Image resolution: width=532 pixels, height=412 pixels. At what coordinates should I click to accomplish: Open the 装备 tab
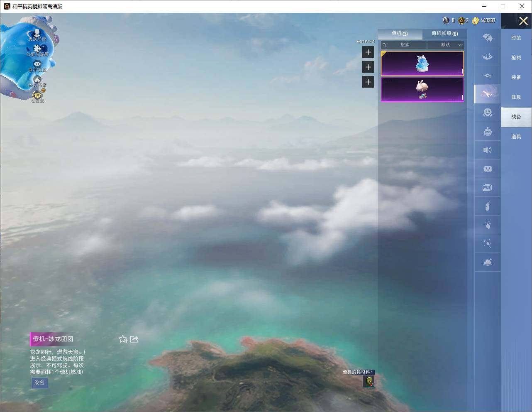click(516, 77)
